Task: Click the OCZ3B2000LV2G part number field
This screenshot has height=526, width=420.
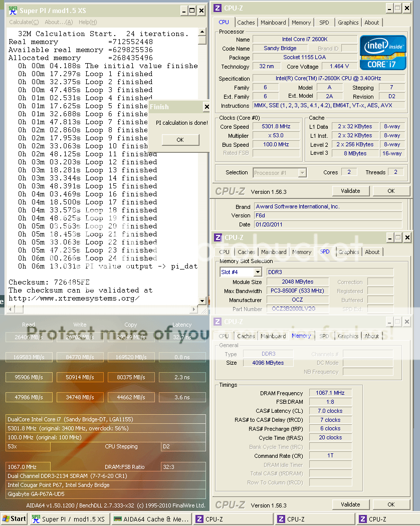Action: pyautogui.click(x=297, y=309)
